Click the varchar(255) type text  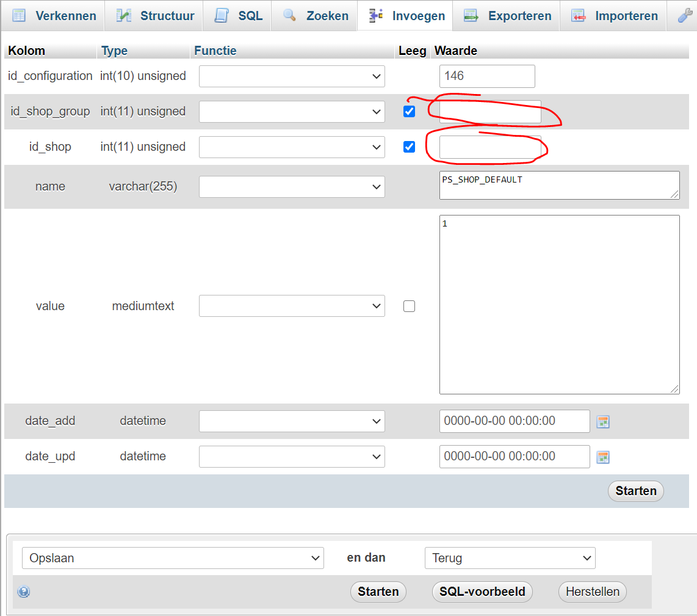point(143,186)
